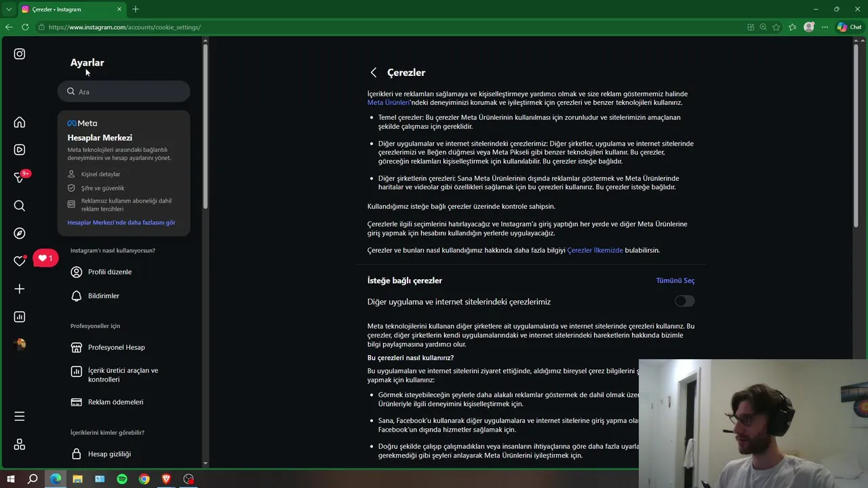The width and height of the screenshot is (868, 488).
Task: Reload the page via refresh icon
Action: 25,27
